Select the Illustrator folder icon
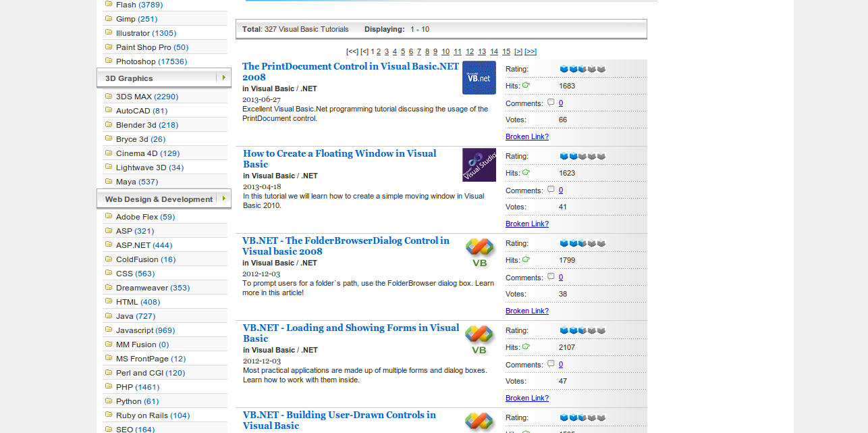The width and height of the screenshot is (868, 433). point(109,32)
